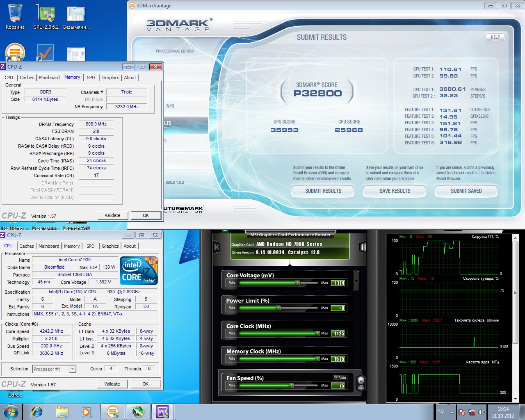Open the taskbar clock showing 18:14

coord(503,412)
